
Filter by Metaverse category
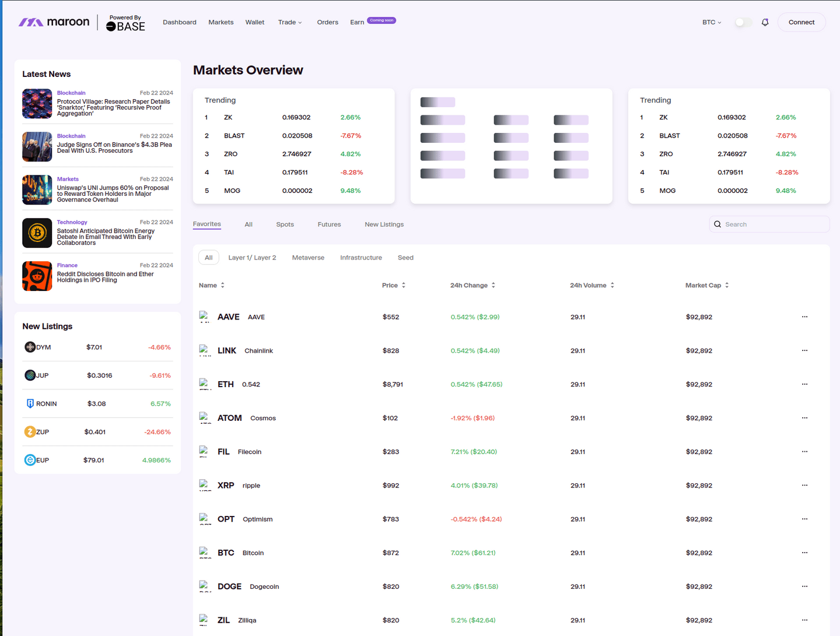[x=308, y=258]
